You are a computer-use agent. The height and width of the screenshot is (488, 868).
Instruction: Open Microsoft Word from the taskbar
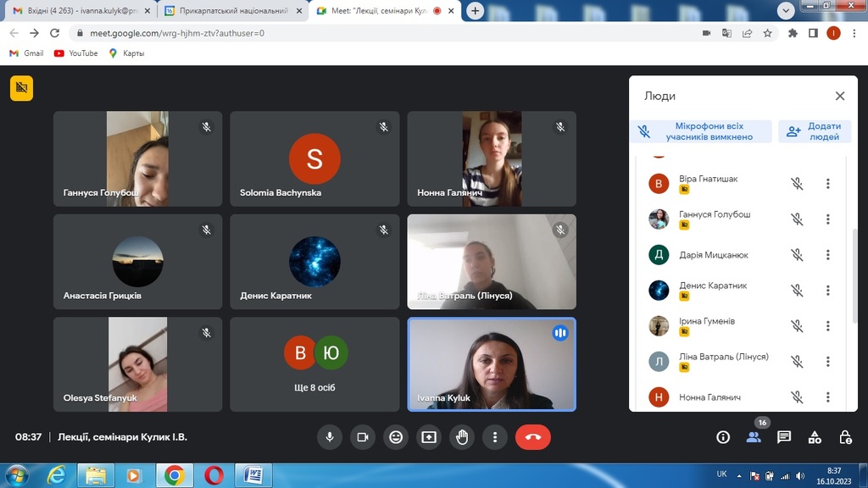click(253, 475)
